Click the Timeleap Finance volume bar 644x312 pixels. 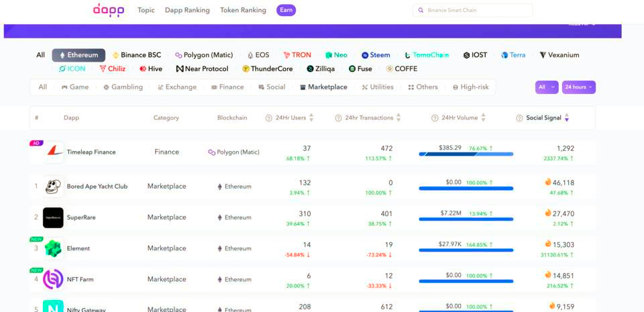click(x=466, y=154)
